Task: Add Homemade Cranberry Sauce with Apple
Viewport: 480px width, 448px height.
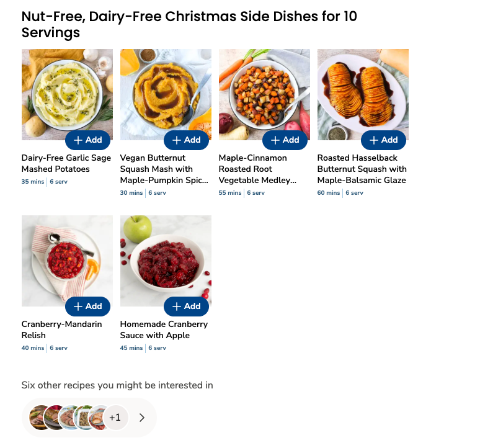Action: coord(186,307)
